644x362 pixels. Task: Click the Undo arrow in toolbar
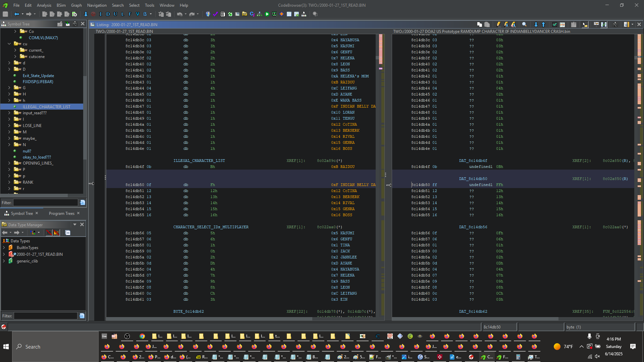pos(180,14)
